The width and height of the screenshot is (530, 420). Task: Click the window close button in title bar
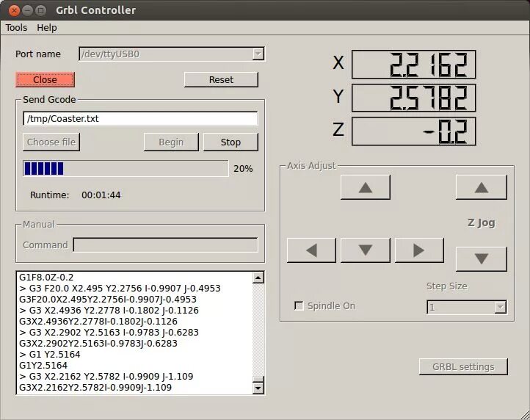(x=14, y=10)
